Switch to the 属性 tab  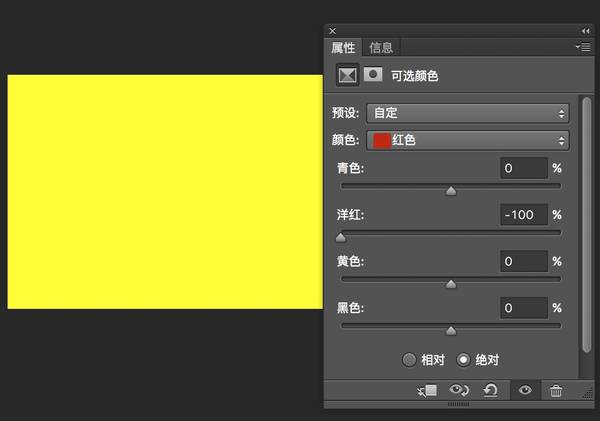[x=343, y=48]
